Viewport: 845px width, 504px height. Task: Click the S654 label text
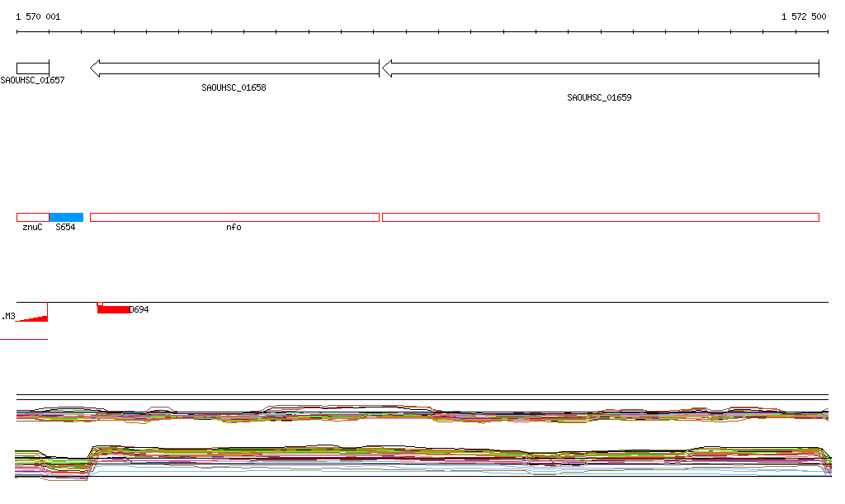pos(65,227)
